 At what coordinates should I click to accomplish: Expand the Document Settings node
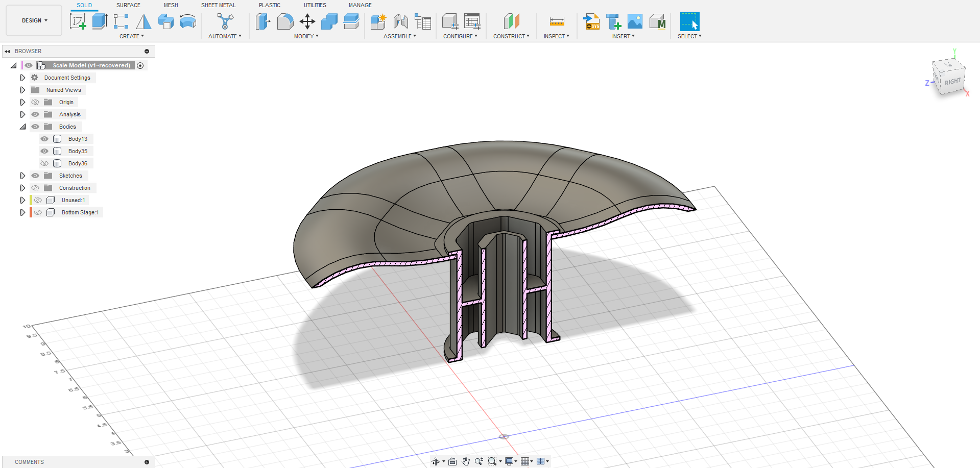(x=22, y=78)
